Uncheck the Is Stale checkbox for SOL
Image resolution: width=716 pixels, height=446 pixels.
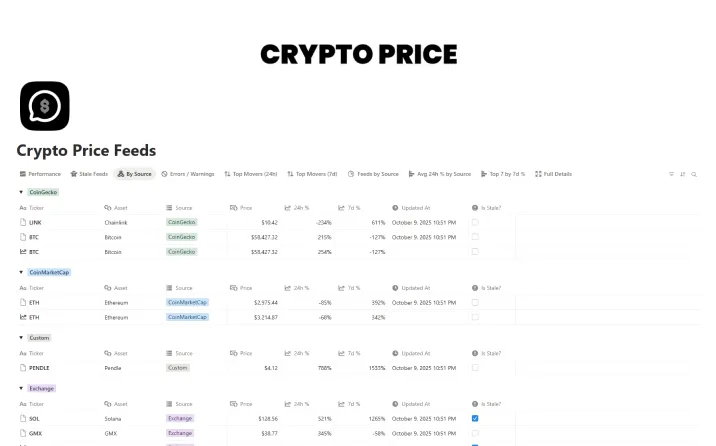click(x=475, y=418)
